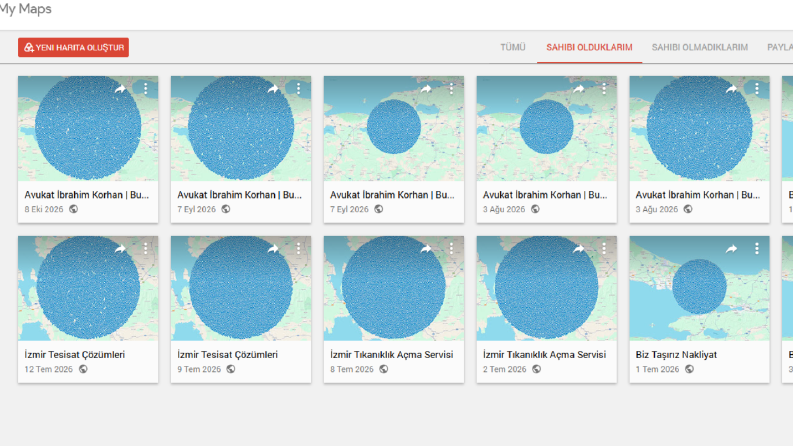
Task: Open the 9 Tem 2026 İzmir Tesisat Çözümleri thumbnail
Action: [241, 288]
